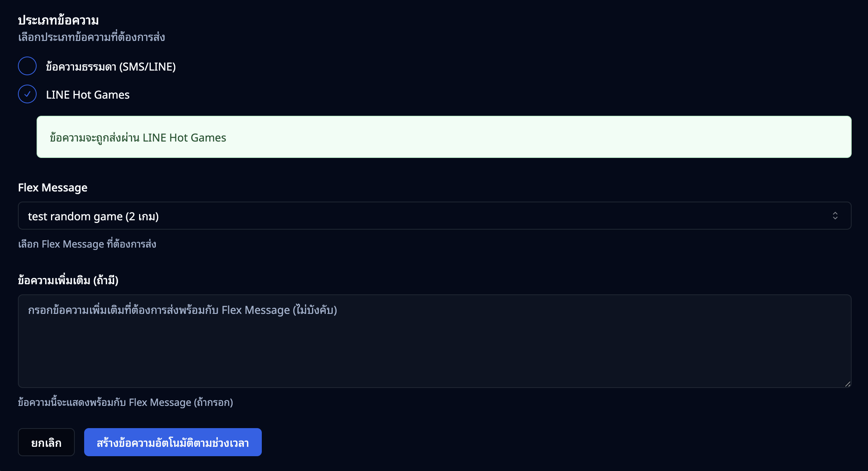Click the ยกเลิก cancel button
This screenshot has width=868, height=471.
click(x=46, y=442)
